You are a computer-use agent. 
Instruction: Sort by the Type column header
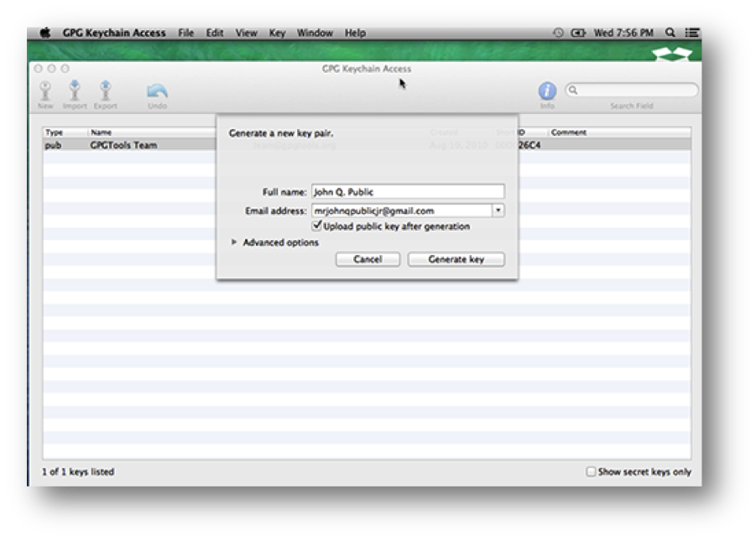(65, 133)
